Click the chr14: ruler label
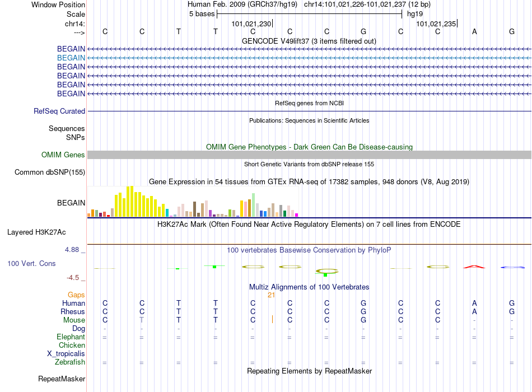Screen dimensions: 532x392 pyautogui.click(x=75, y=24)
